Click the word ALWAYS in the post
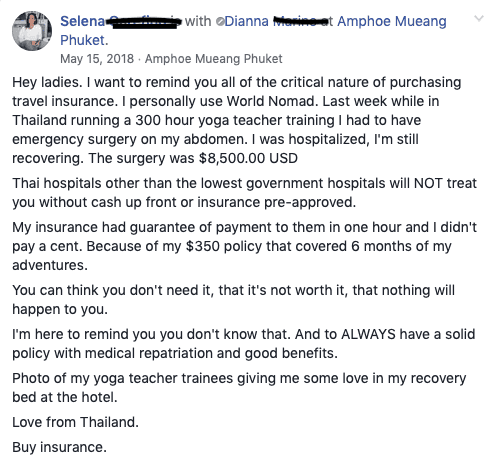This screenshot has width=492, height=462. click(x=368, y=334)
